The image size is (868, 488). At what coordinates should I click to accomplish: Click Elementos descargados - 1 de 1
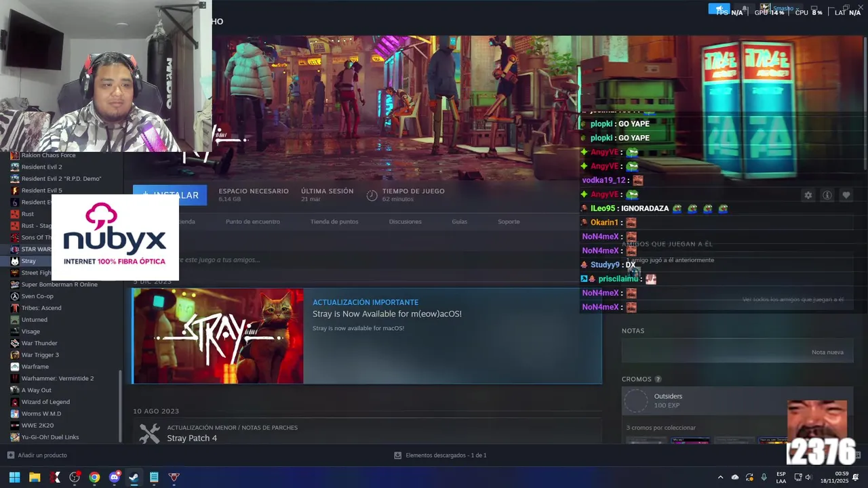point(446,455)
